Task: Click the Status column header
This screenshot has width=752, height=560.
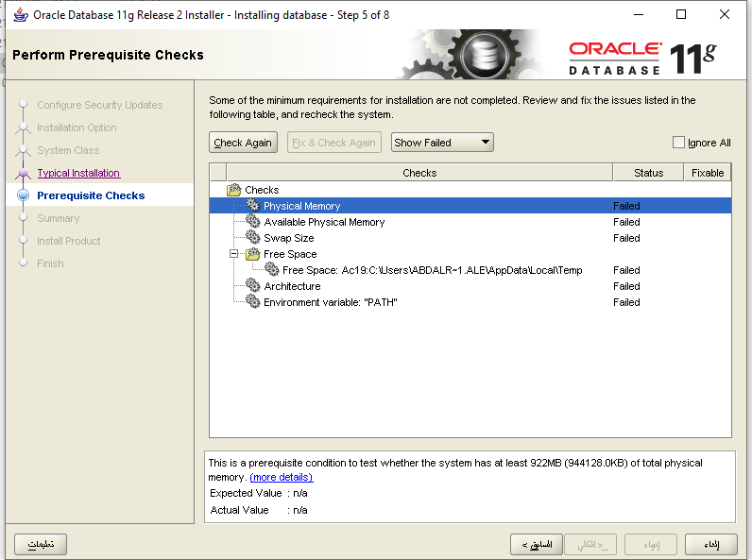Action: (x=648, y=173)
